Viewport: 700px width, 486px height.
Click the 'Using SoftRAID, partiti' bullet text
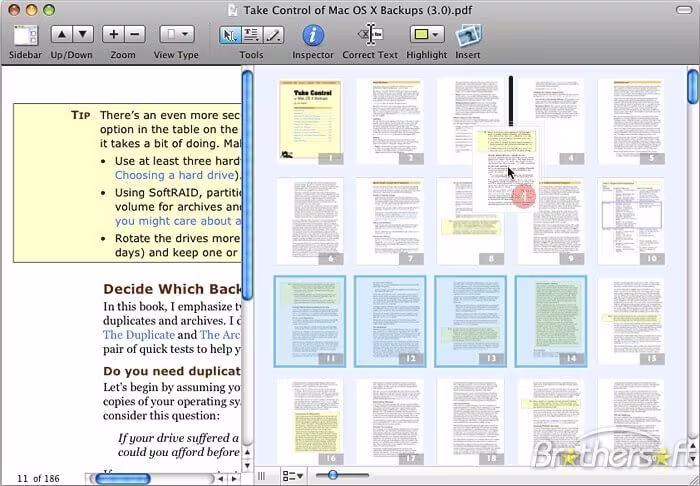(178, 192)
